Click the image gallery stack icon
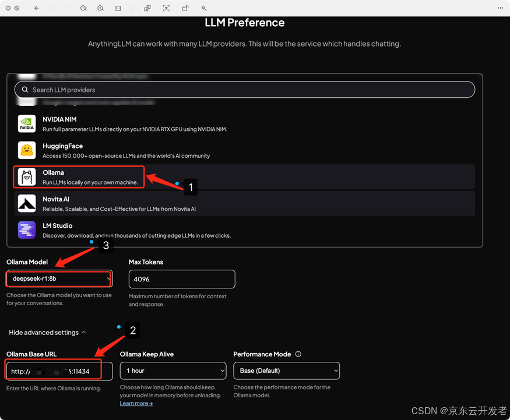The width and height of the screenshot is (510, 420). 147,8
